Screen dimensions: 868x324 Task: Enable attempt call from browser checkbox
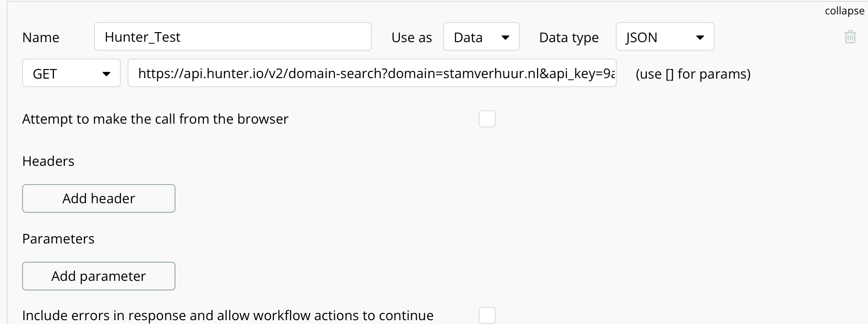point(487,119)
